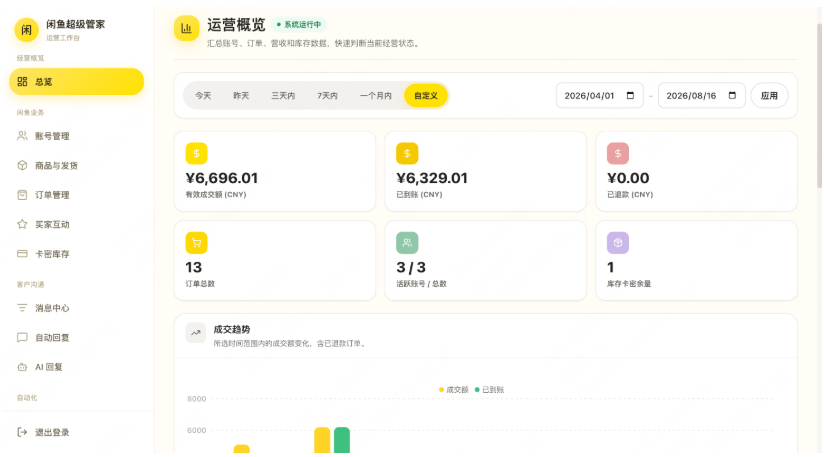Select the 三天内 time range

pos(283,96)
